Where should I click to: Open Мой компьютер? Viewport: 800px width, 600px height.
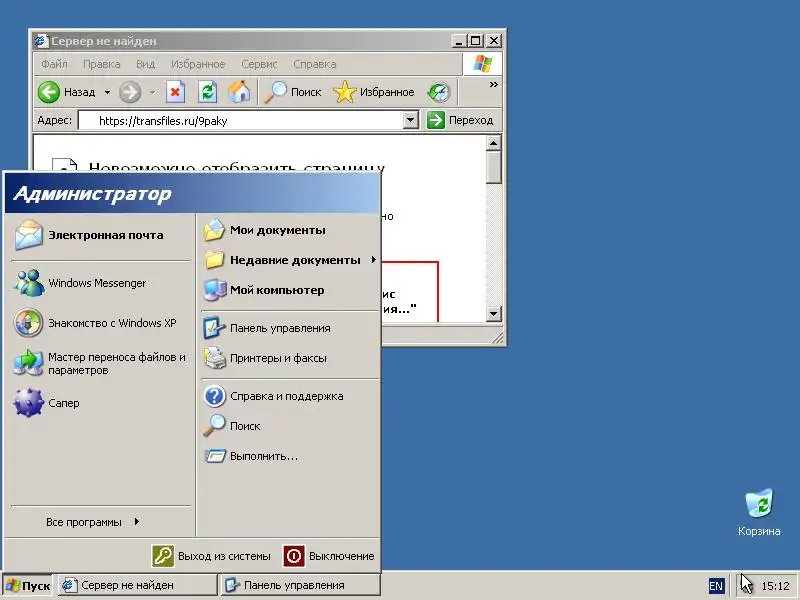pyautogui.click(x=290, y=290)
